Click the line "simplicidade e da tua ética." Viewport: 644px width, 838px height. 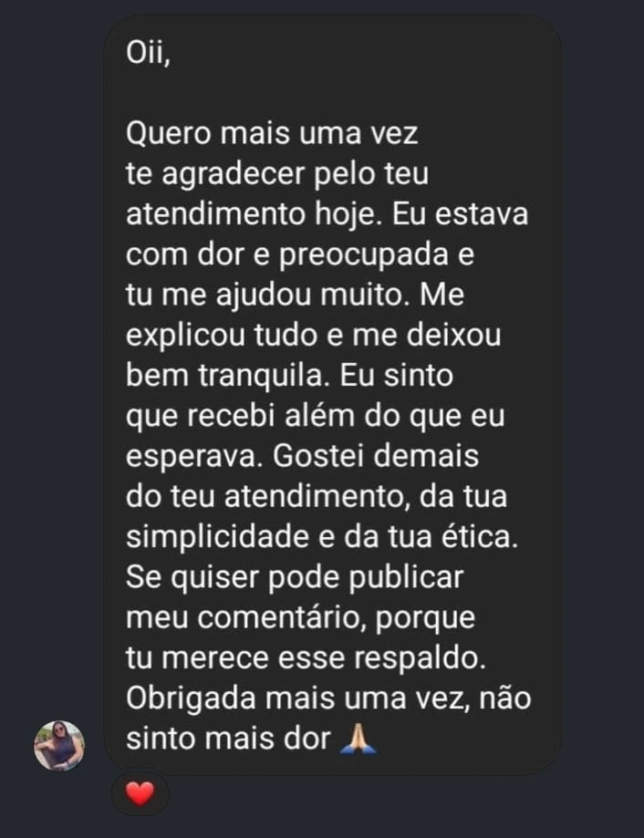click(x=322, y=537)
